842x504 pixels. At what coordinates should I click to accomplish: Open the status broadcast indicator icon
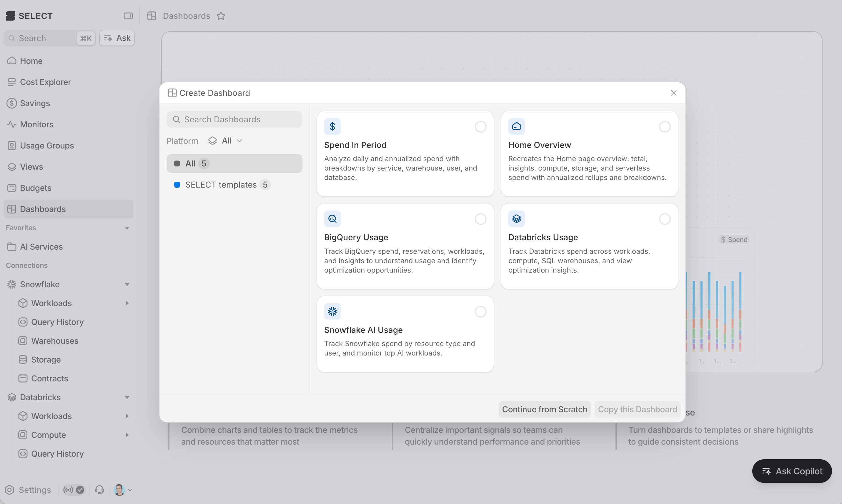point(68,490)
